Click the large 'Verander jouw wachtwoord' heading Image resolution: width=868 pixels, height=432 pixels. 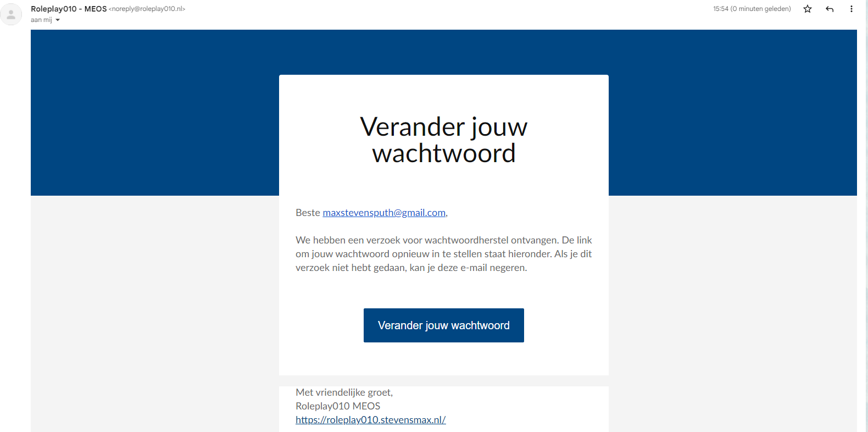click(443, 140)
